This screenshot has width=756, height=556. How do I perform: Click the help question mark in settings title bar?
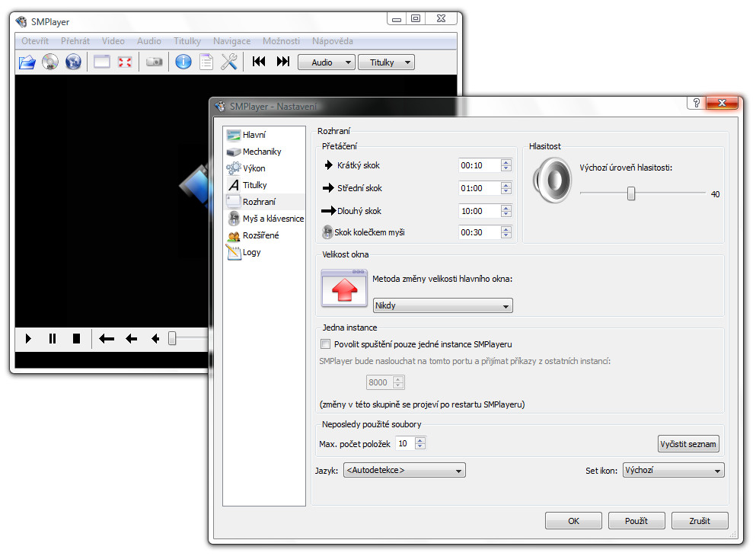(696, 103)
